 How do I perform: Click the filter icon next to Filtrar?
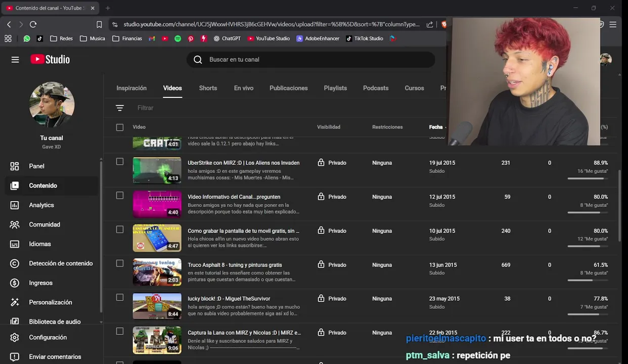click(120, 108)
